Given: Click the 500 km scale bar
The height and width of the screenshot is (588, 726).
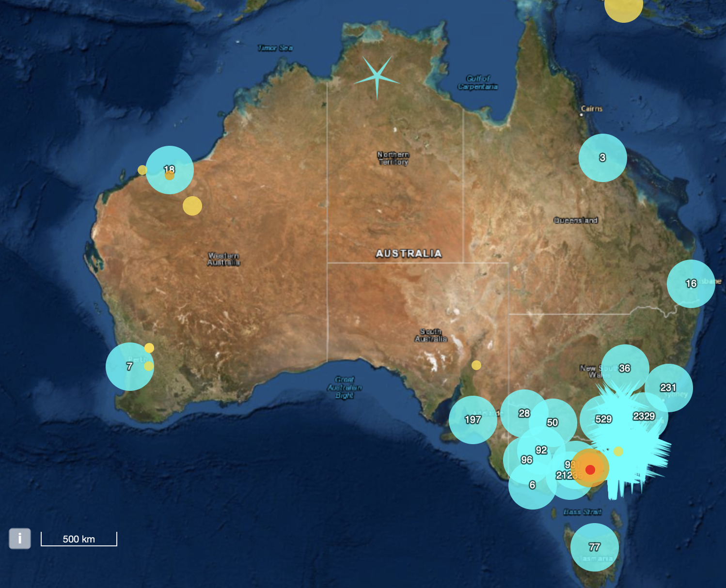Looking at the screenshot, I should 79,539.
